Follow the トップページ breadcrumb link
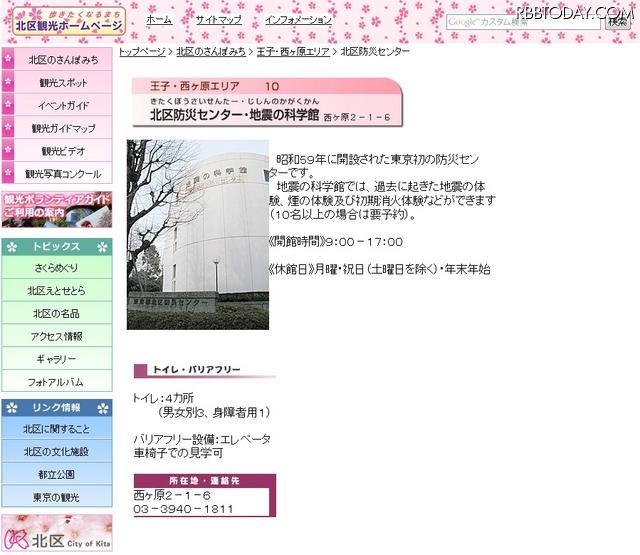Viewport: 640px width, 555px height. point(142,51)
